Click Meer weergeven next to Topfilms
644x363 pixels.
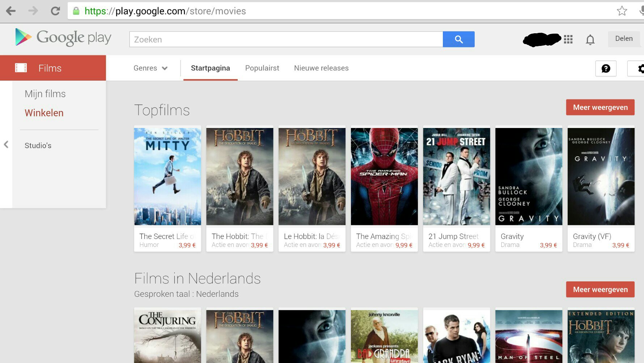coord(600,107)
